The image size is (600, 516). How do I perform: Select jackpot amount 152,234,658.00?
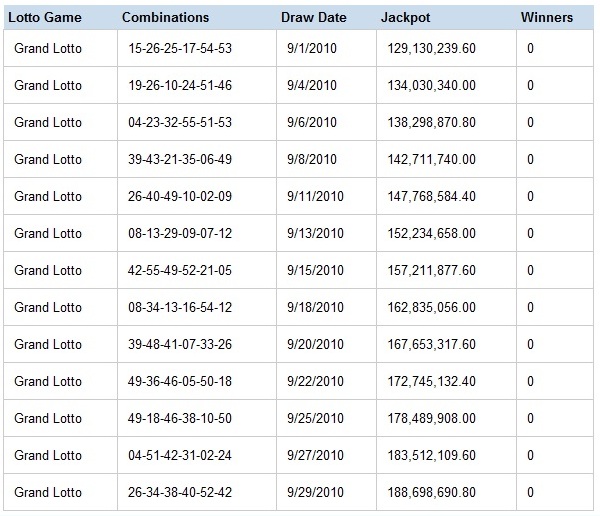431,233
